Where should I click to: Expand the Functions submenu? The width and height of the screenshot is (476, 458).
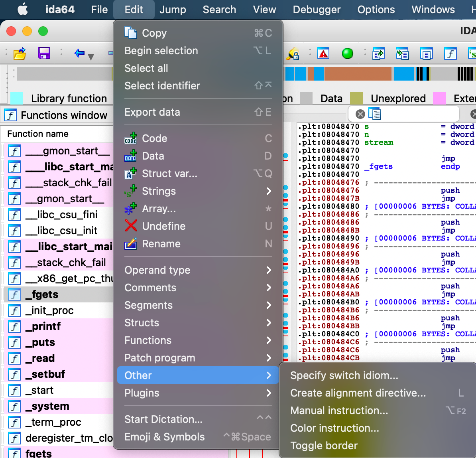(x=198, y=340)
